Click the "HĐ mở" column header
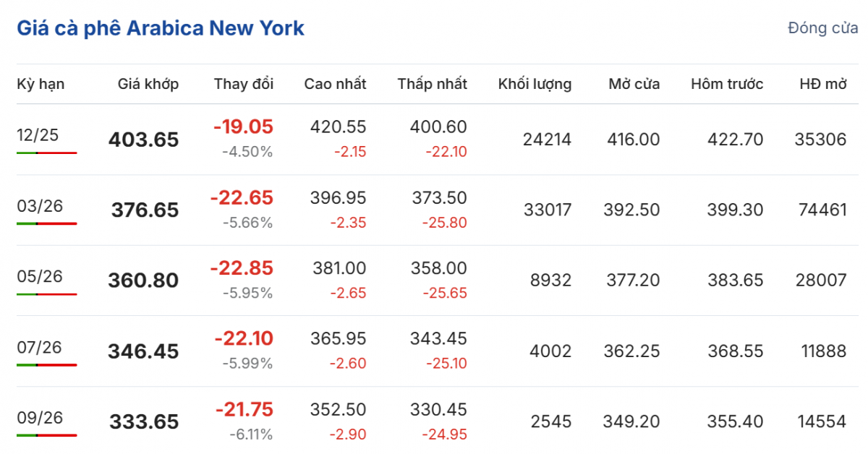This screenshot has width=868, height=454. (x=822, y=84)
